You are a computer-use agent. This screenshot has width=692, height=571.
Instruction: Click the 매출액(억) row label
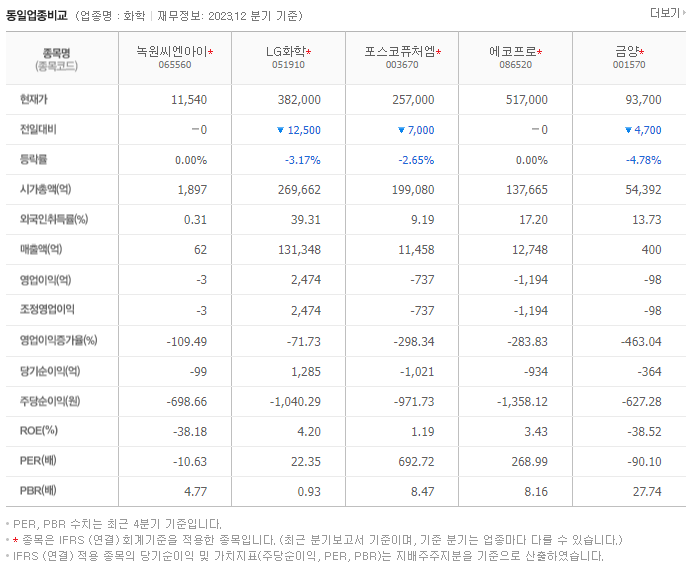point(41,249)
